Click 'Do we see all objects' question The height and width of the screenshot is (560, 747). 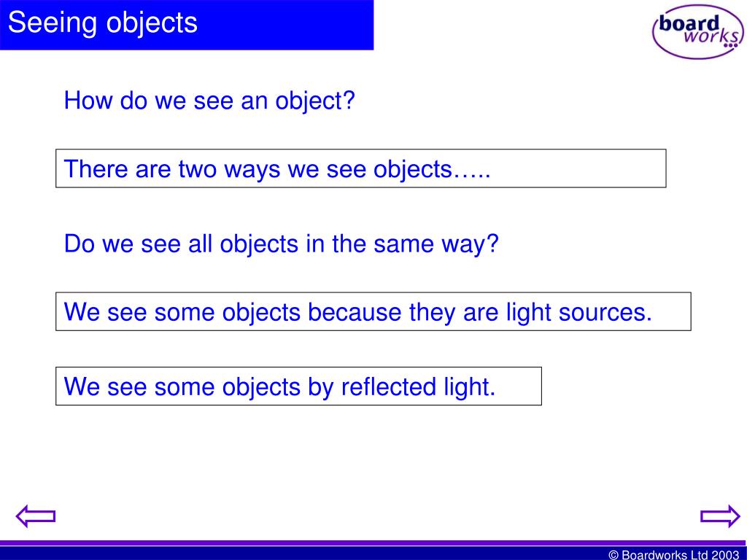pyautogui.click(x=281, y=244)
